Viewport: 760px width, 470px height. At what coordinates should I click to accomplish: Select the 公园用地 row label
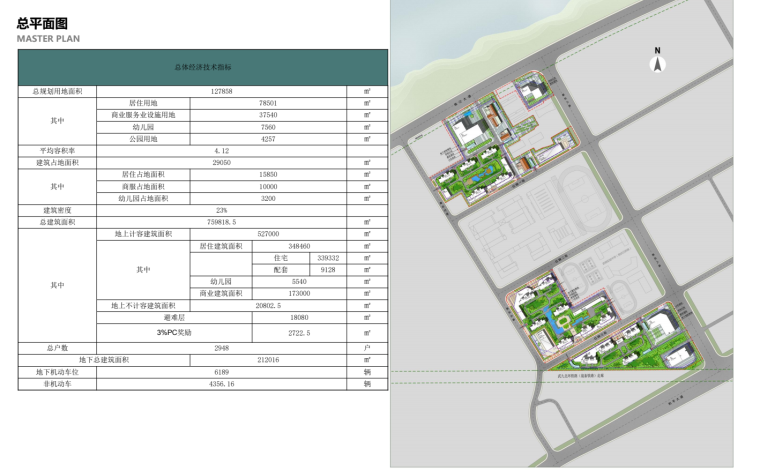142,138
